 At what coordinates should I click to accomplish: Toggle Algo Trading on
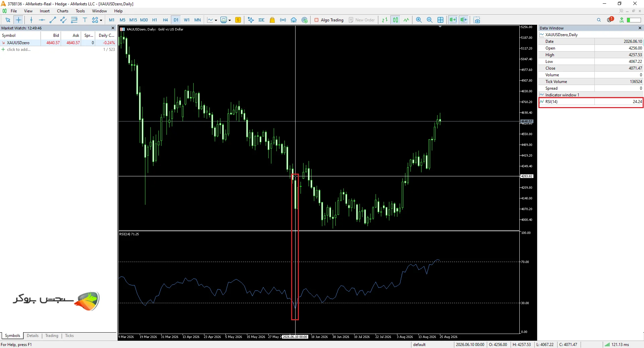329,20
